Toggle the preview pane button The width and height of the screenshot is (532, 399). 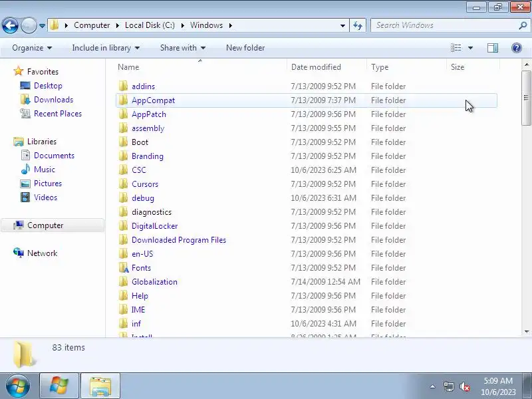pyautogui.click(x=493, y=48)
